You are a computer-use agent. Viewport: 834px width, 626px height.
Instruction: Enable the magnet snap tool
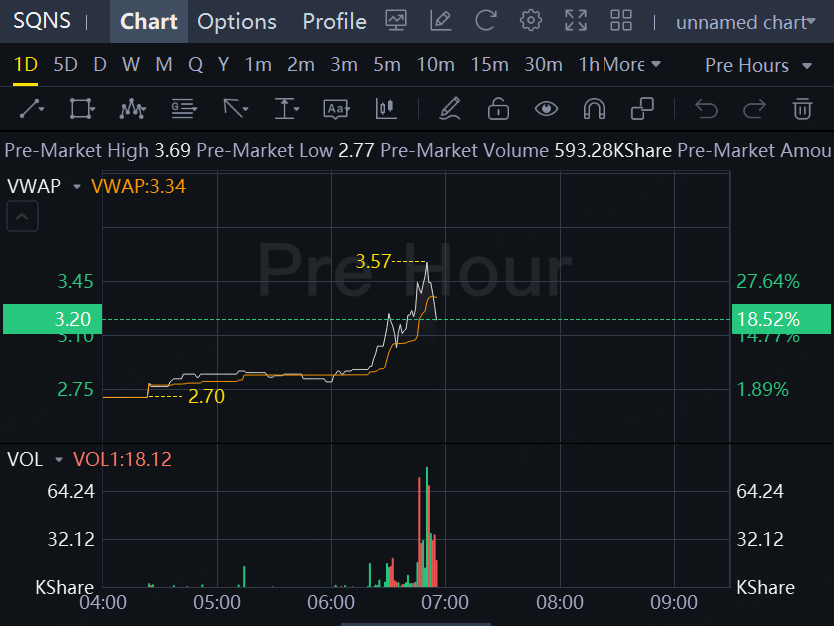(594, 108)
